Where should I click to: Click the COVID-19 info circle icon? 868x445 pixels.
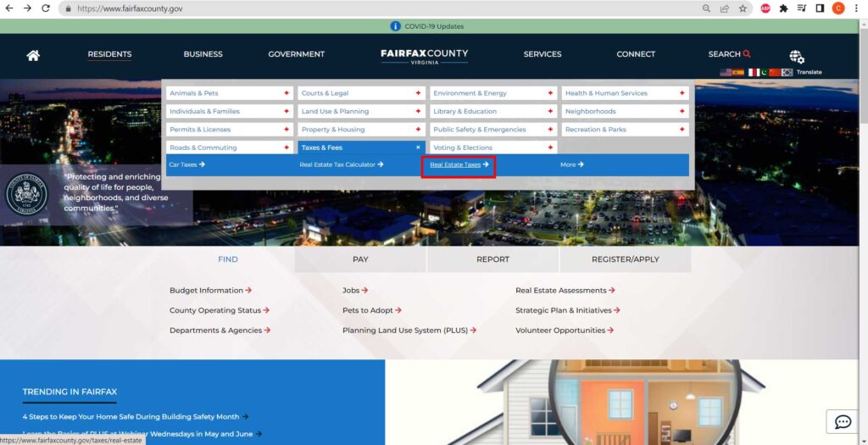pos(395,26)
